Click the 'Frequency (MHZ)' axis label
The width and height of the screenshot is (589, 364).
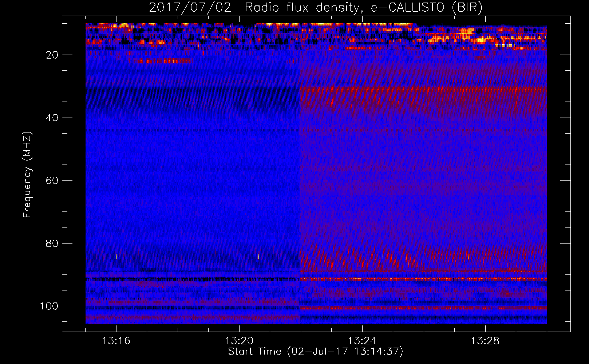click(x=28, y=175)
